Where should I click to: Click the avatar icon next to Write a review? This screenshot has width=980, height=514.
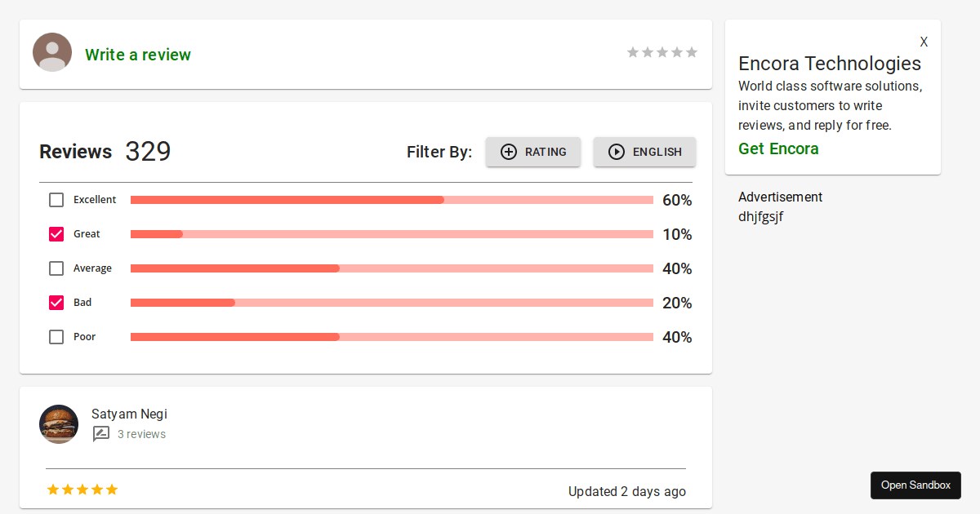coord(52,51)
